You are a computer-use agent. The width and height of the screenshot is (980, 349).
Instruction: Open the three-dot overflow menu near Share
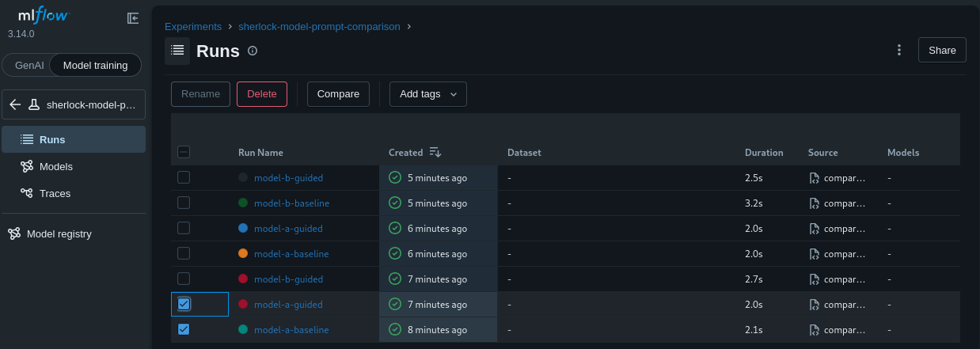pos(899,50)
